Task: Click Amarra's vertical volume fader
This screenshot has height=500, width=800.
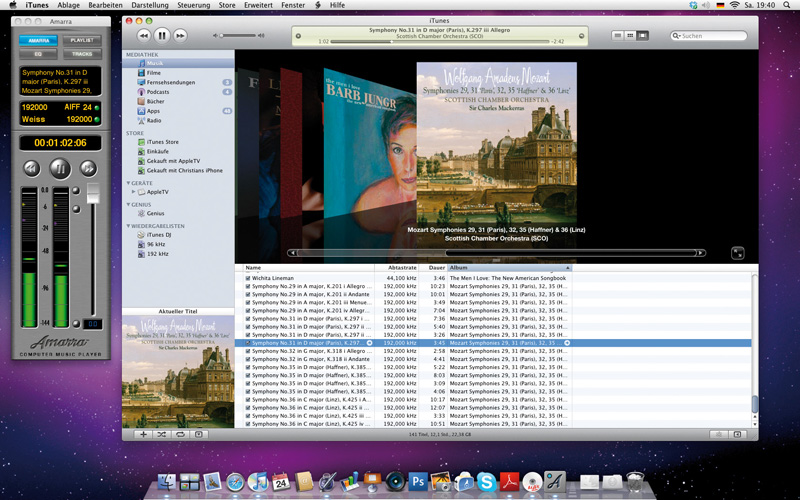Action: click(93, 194)
